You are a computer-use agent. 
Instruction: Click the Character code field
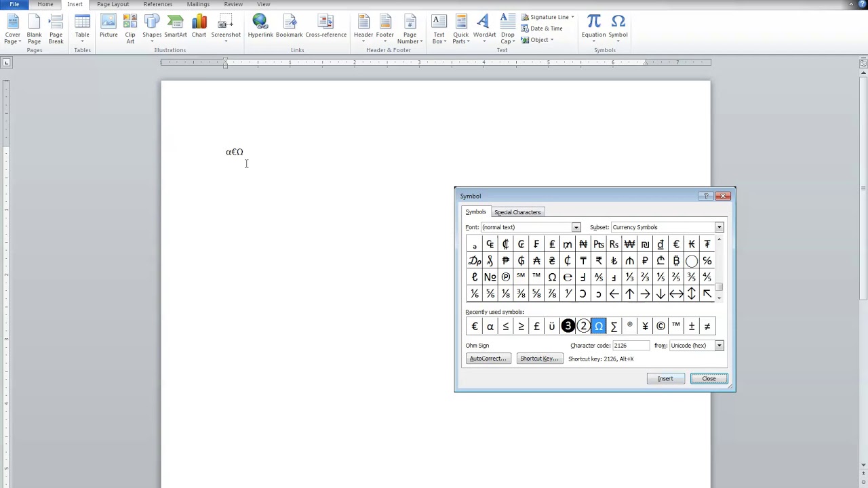click(630, 346)
